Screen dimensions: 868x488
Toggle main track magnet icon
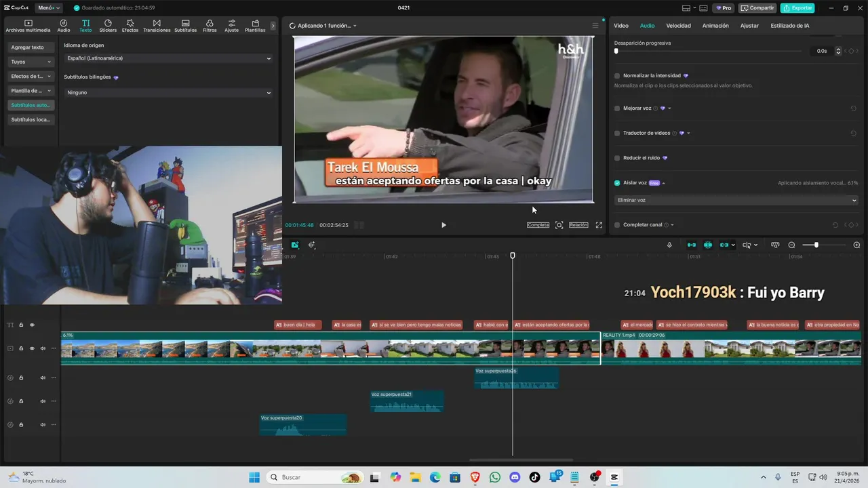(692, 245)
